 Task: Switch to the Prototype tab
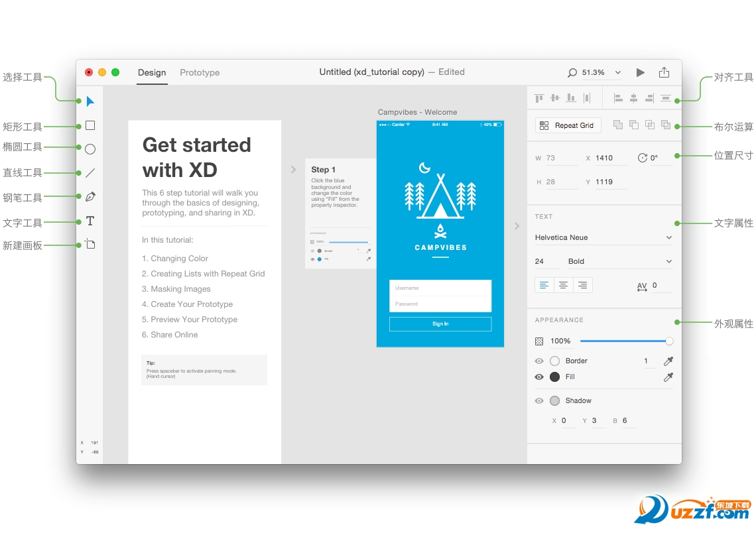point(200,72)
